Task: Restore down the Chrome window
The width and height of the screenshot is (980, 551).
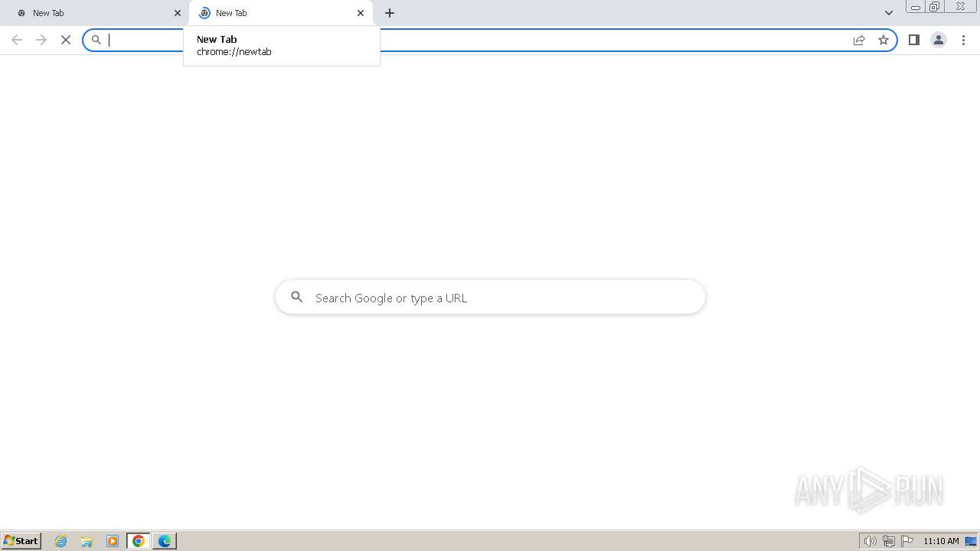Action: coord(935,7)
